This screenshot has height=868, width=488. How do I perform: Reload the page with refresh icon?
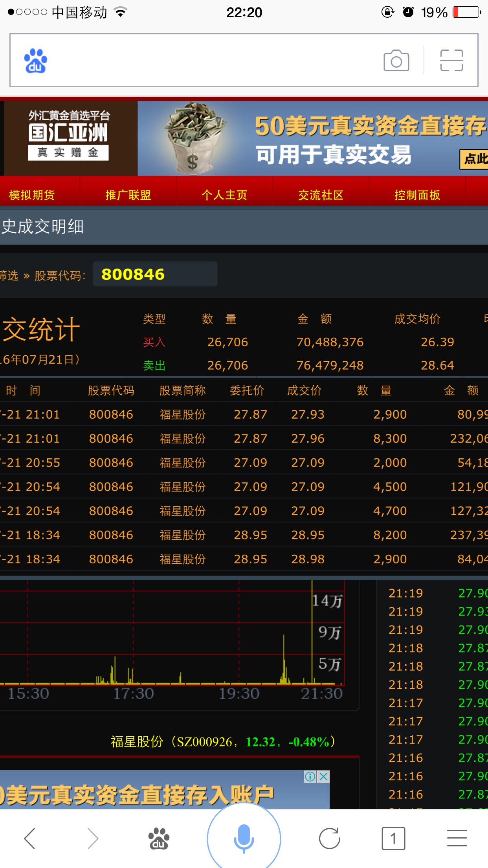pos(329,839)
